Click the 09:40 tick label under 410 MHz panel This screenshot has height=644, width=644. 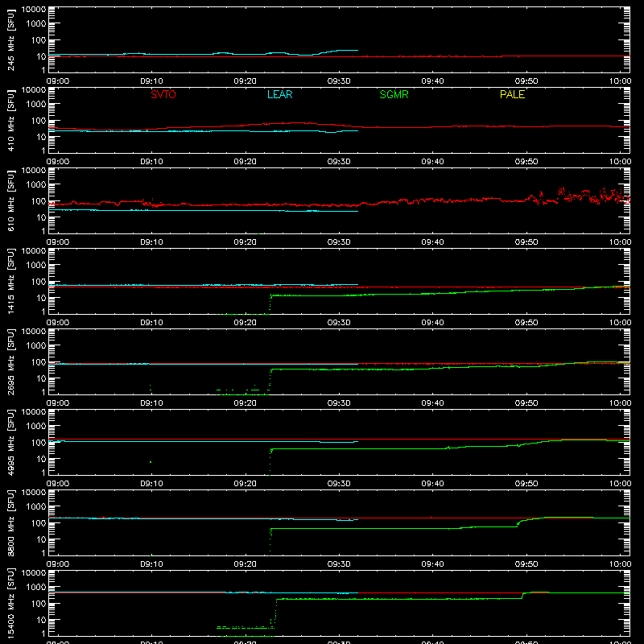pos(432,162)
